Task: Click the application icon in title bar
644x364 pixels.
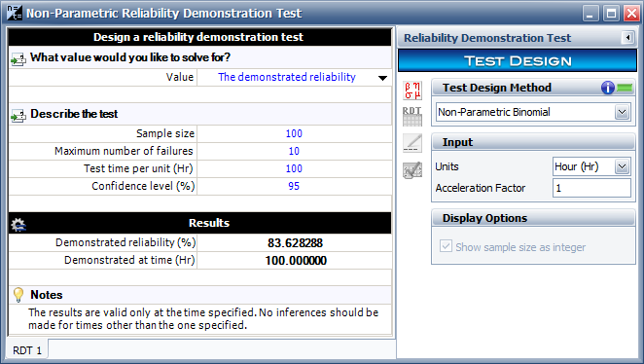Action: 15,13
